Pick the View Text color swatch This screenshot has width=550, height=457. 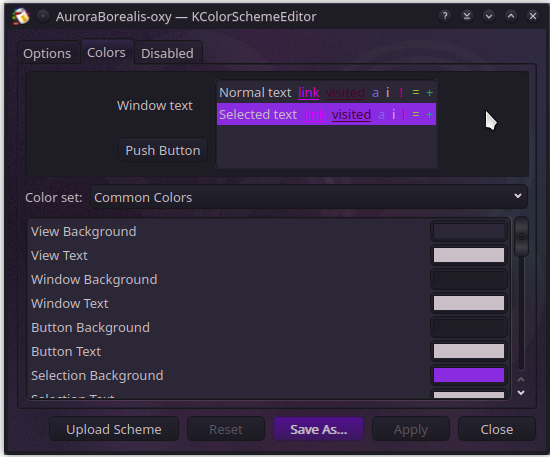(x=469, y=255)
